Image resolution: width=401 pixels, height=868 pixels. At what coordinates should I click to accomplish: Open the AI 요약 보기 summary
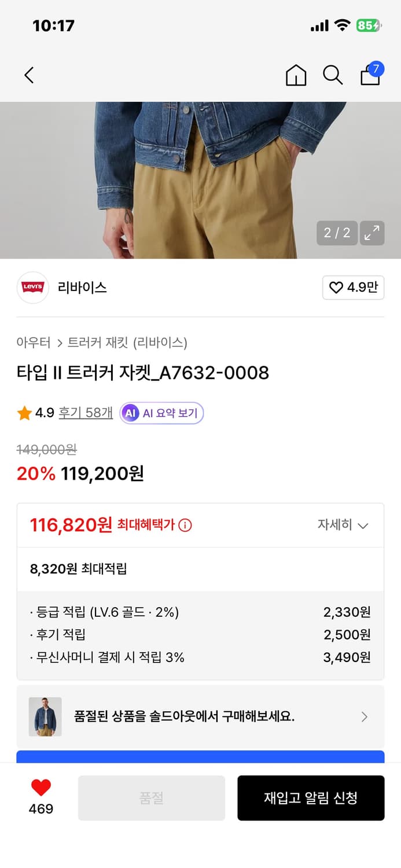tap(161, 413)
